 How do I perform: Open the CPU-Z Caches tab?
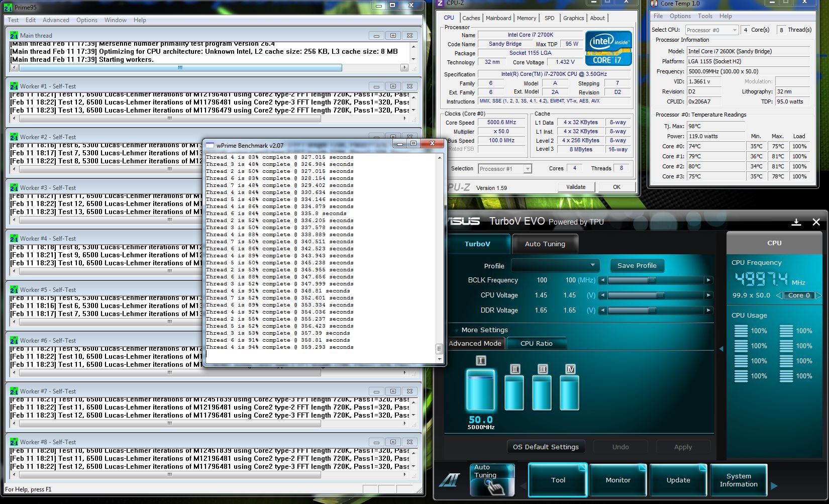coord(471,18)
